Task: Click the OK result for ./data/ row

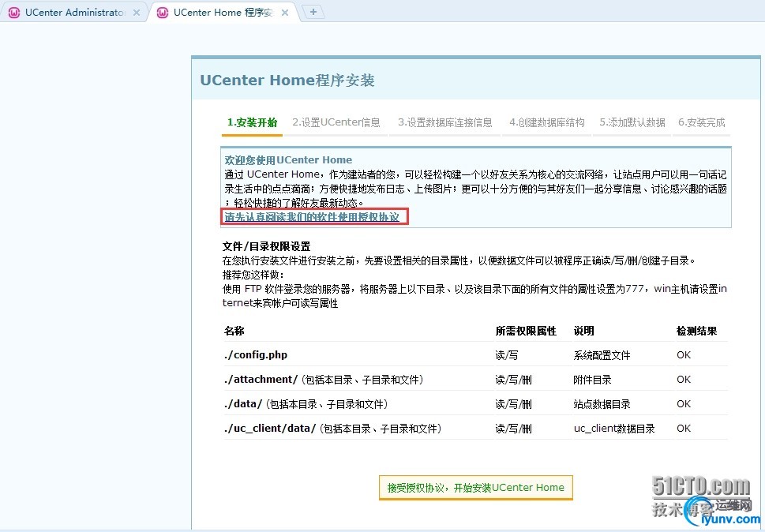Action: point(684,404)
